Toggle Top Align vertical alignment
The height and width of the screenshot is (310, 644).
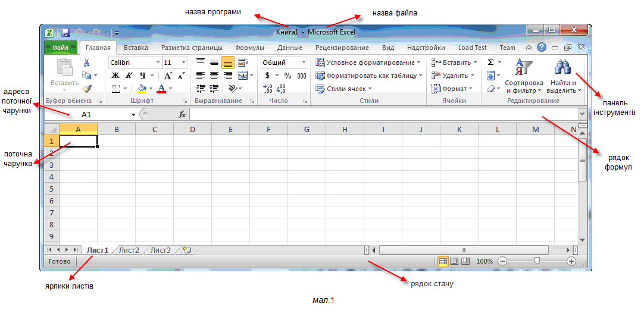pos(201,62)
